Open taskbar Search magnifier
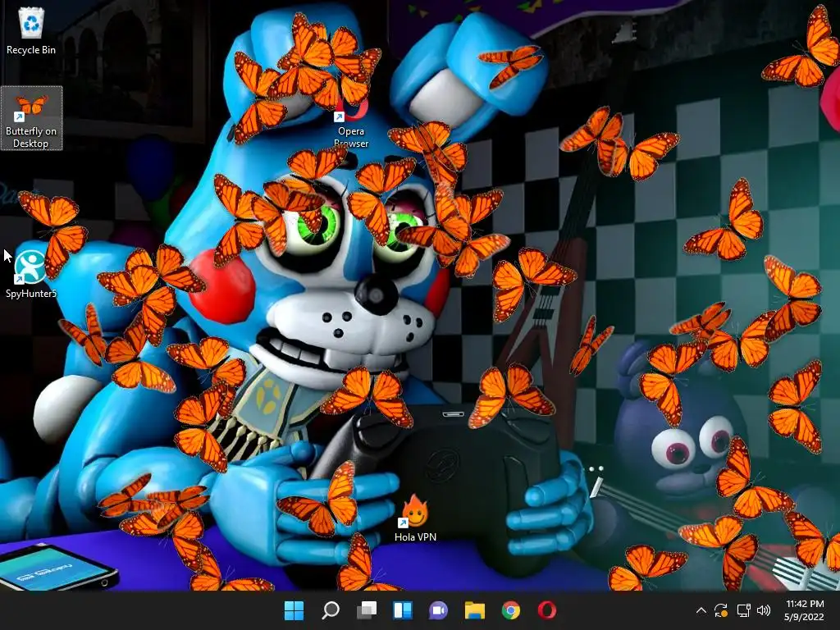Viewport: 840px width, 630px height. pyautogui.click(x=330, y=610)
